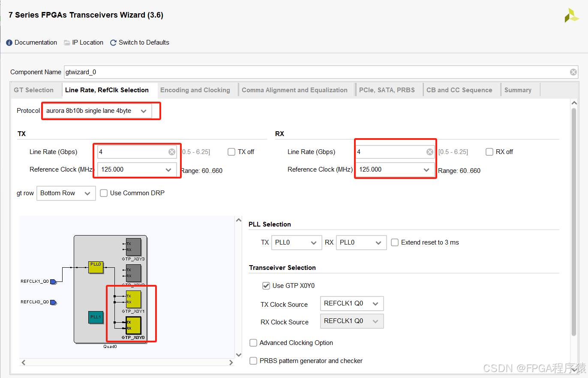Enable Extend reset to 3 ms
Viewport: 588px width, 378px height.
[395, 242]
